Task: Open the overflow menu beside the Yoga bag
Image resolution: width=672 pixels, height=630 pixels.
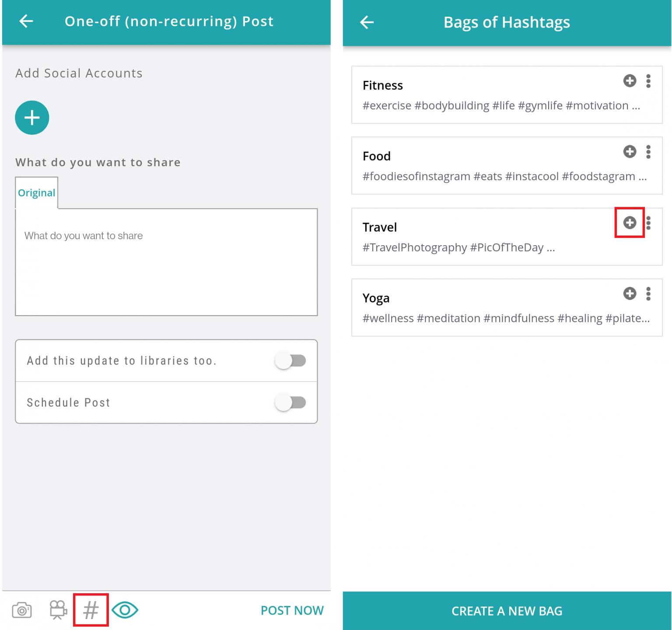Action: click(x=648, y=293)
